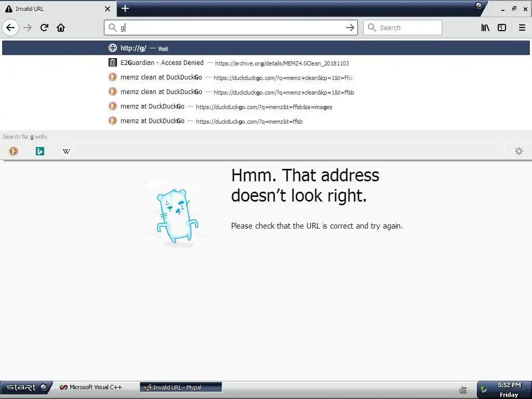Viewport: 532px width, 399px height.
Task: Search with DuckDuckGo one-off engine icon
Action: pyautogui.click(x=13, y=151)
